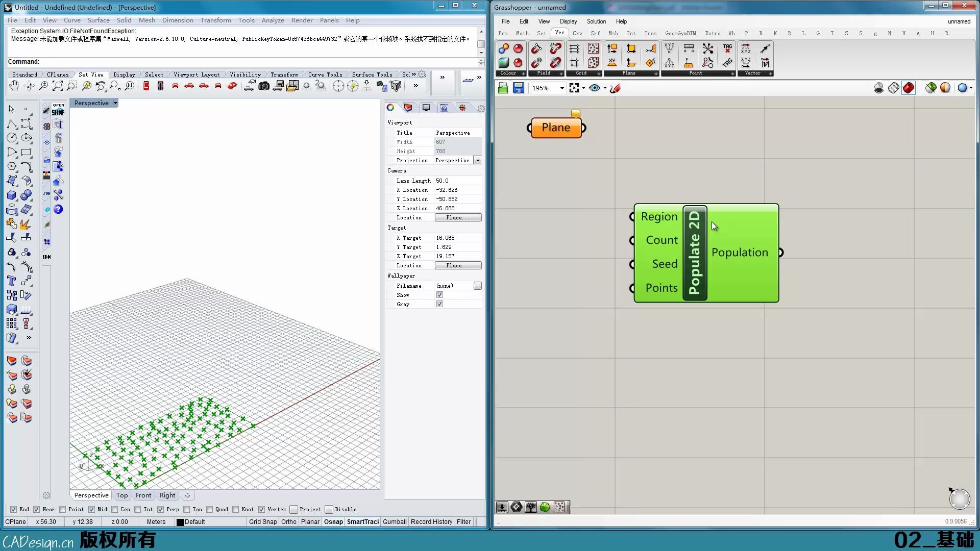Switch to the Crv component tab
980x551 pixels.
click(x=577, y=33)
